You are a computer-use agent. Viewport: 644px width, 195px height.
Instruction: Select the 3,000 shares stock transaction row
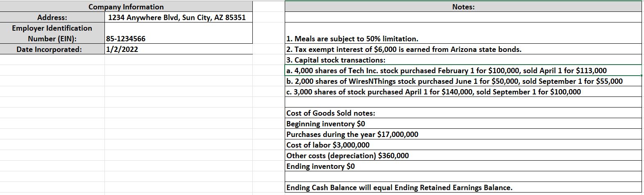(x=463, y=92)
